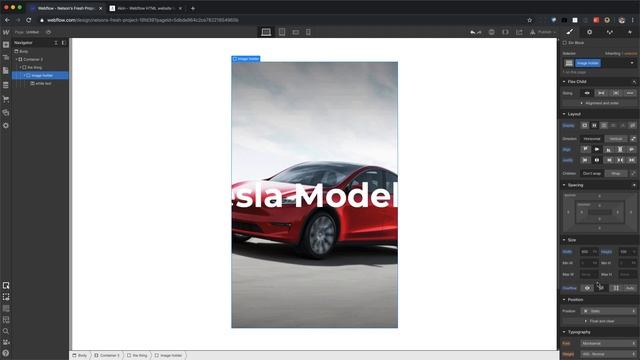Click the 'image holder' label on canvas
The height and width of the screenshot is (360, 640).
(246, 59)
